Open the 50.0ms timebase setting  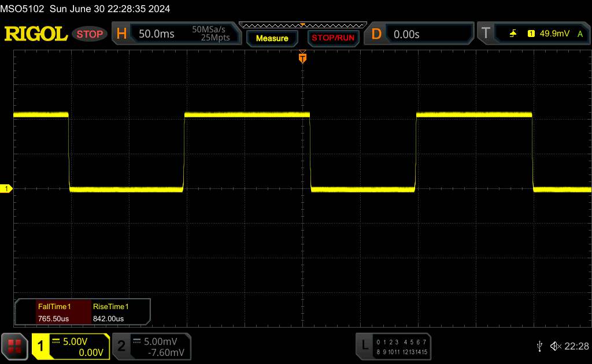157,34
